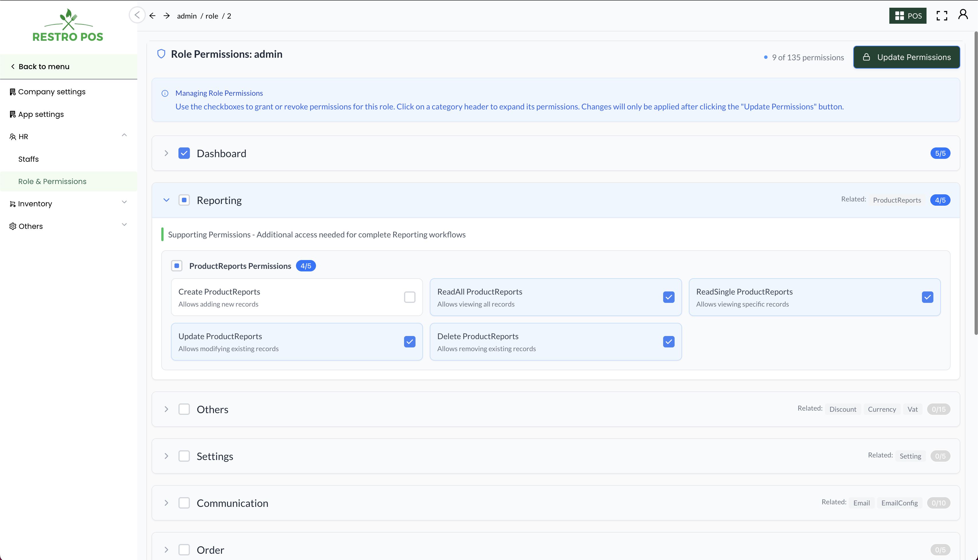Open the user profile icon
This screenshot has width=978, height=560.
click(x=963, y=15)
